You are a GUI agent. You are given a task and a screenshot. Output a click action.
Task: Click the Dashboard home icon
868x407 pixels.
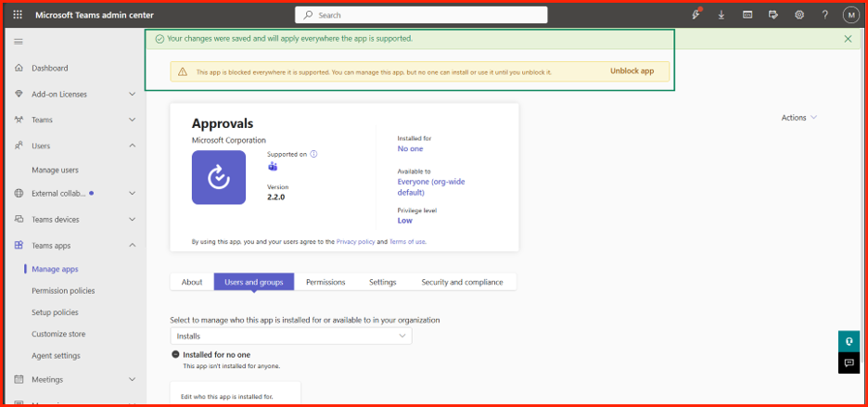tap(19, 68)
